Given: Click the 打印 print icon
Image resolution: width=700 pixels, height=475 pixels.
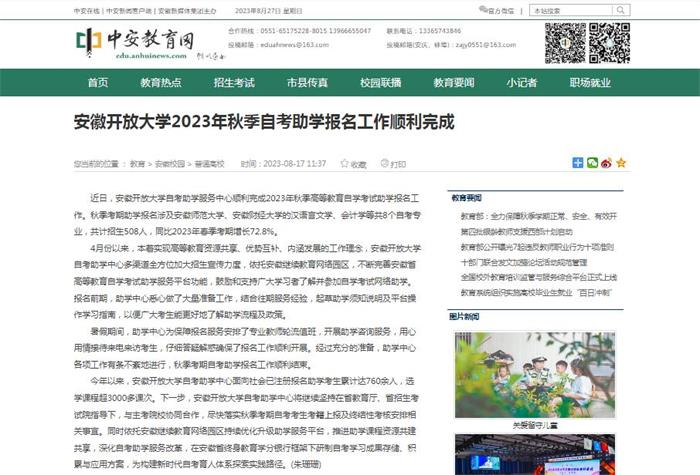Looking at the screenshot, I should pos(384,163).
